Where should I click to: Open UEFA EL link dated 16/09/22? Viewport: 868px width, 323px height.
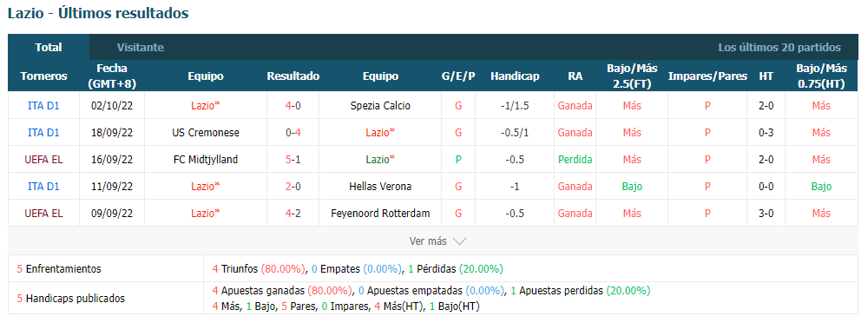(x=43, y=160)
